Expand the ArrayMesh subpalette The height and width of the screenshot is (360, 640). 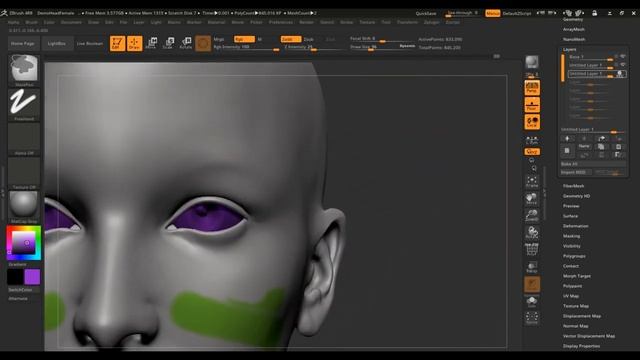[574, 29]
